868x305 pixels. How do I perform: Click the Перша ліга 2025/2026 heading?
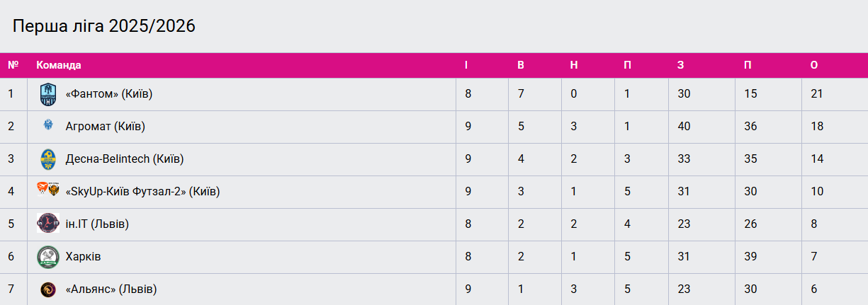[104, 26]
